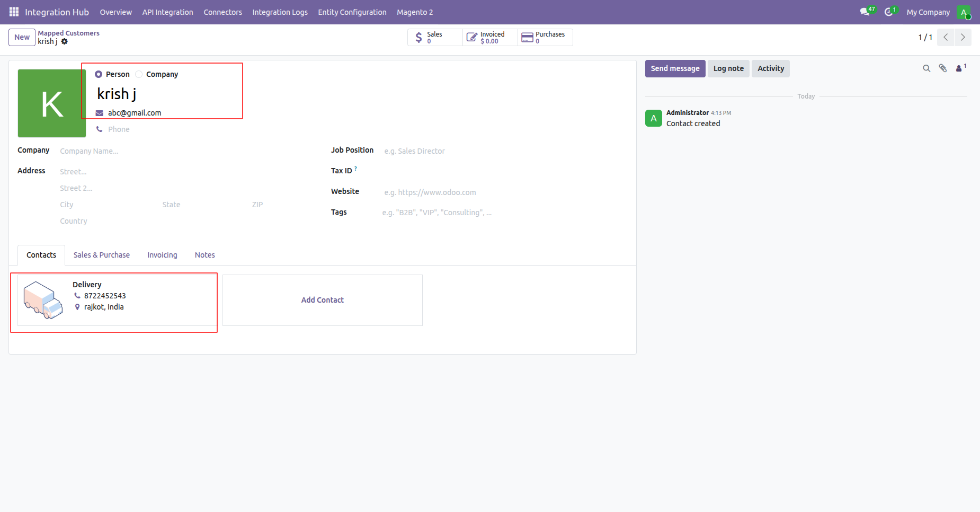Go to previous record arrow
This screenshot has width=980, height=512.
click(946, 37)
